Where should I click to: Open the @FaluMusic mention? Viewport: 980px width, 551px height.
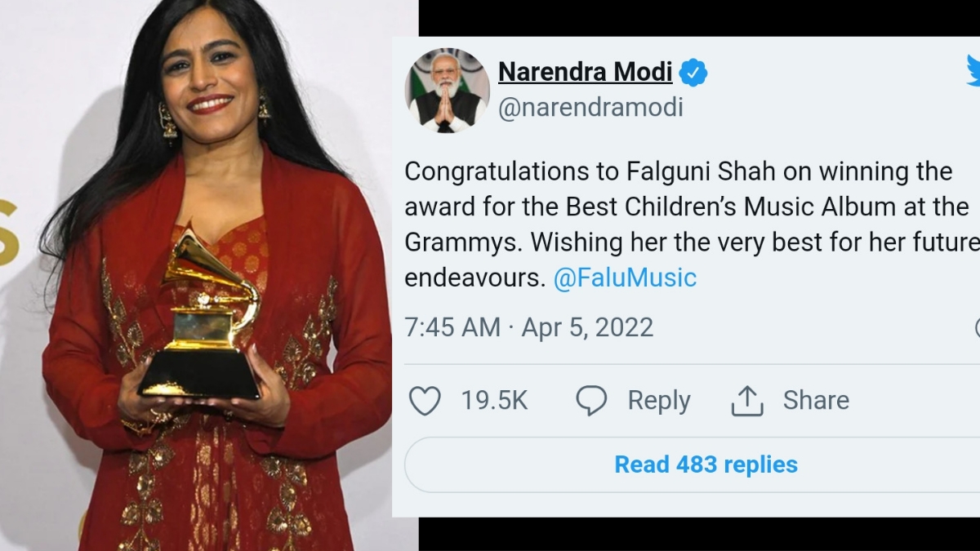(x=625, y=278)
